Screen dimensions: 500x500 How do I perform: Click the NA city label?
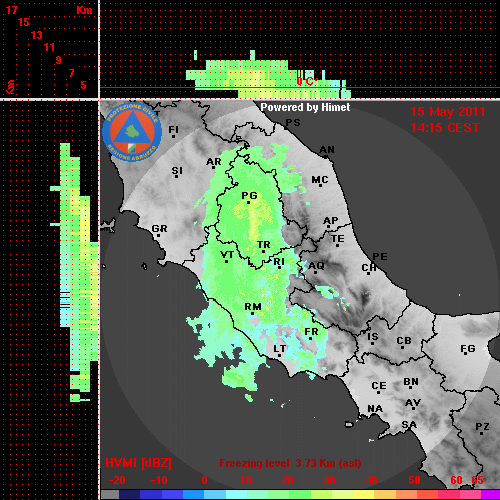(x=375, y=408)
